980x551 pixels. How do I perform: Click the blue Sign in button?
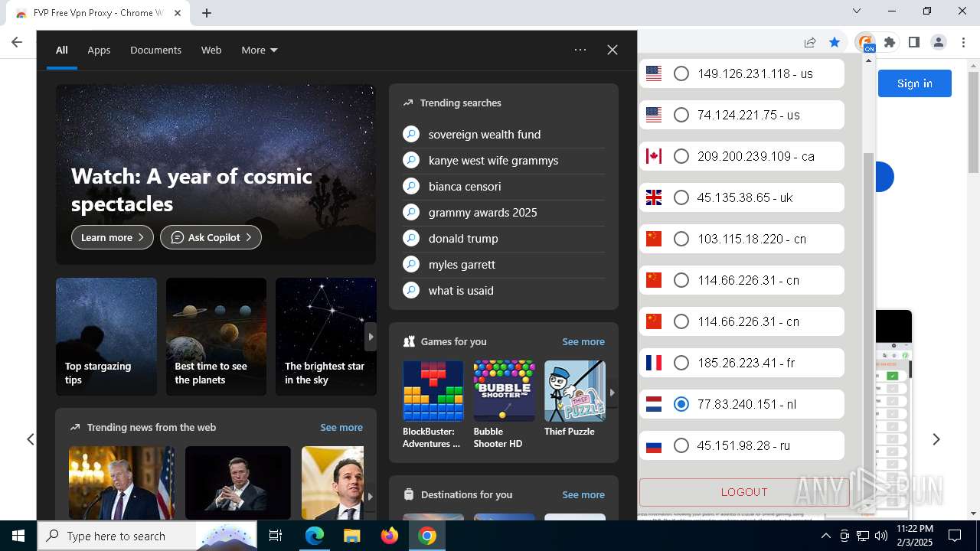coord(914,83)
